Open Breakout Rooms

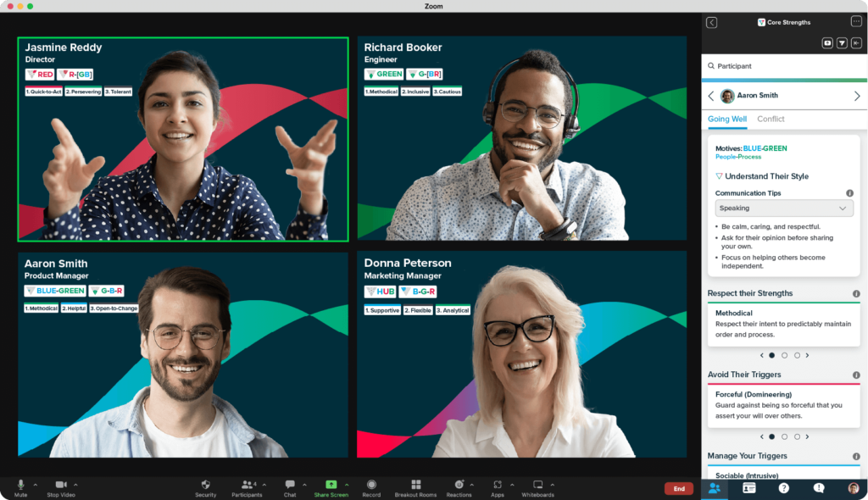tap(415, 488)
